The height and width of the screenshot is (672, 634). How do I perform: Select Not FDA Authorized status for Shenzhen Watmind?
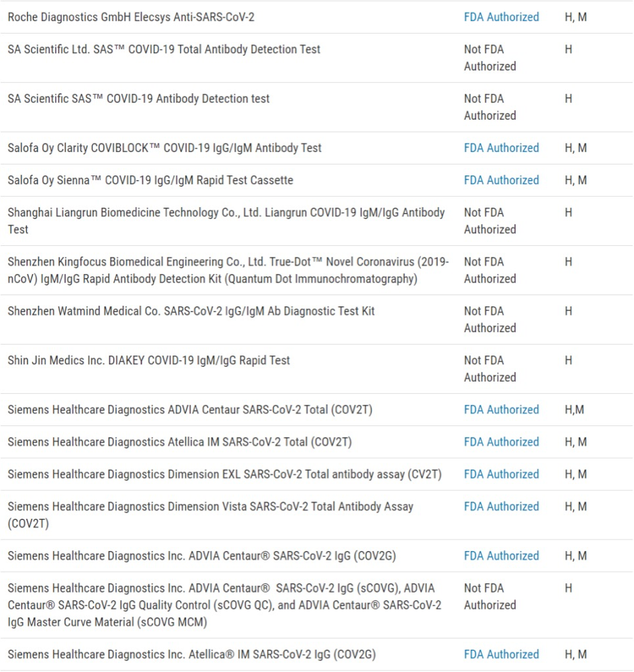click(x=490, y=320)
